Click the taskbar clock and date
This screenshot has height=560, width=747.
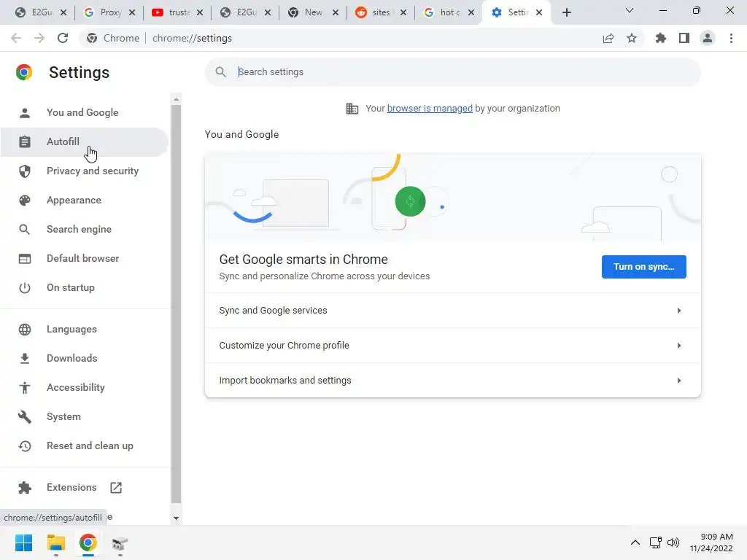711,542
